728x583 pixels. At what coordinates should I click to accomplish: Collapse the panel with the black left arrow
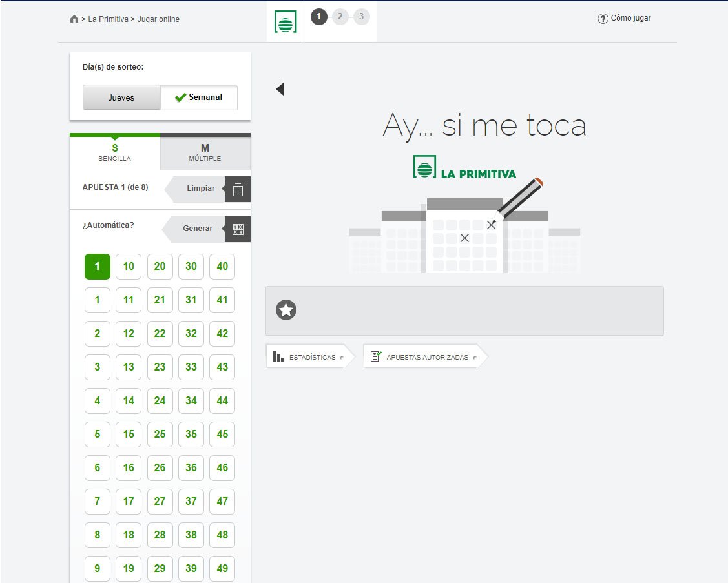pos(280,88)
